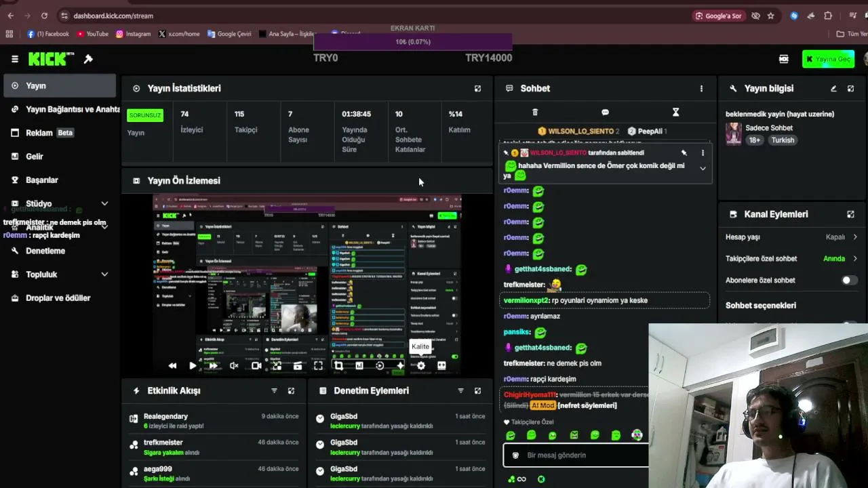Open Reklam Beta in the sidebar
Image resolution: width=868 pixels, height=488 pixels.
(60, 133)
